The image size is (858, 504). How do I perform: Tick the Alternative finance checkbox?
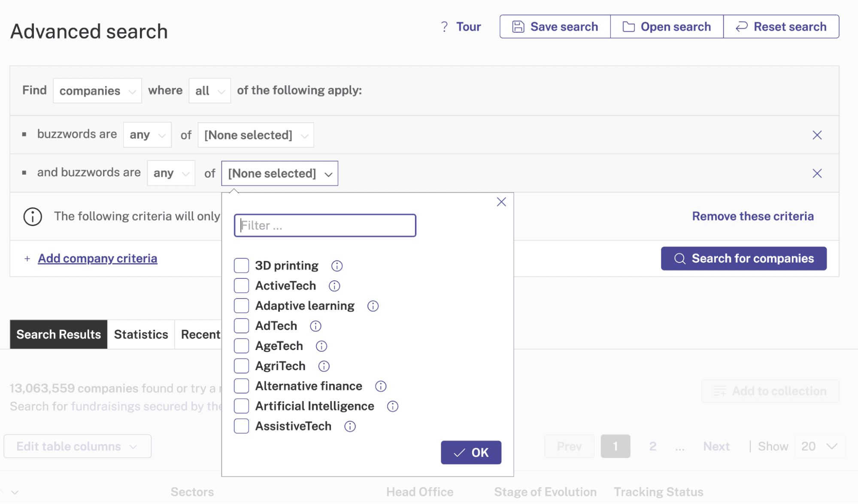click(x=241, y=386)
